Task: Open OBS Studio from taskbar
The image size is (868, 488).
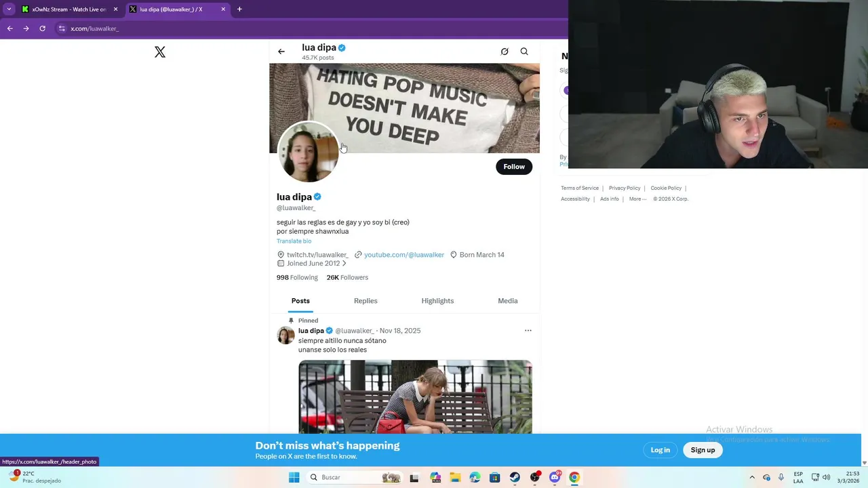Action: tap(535, 477)
